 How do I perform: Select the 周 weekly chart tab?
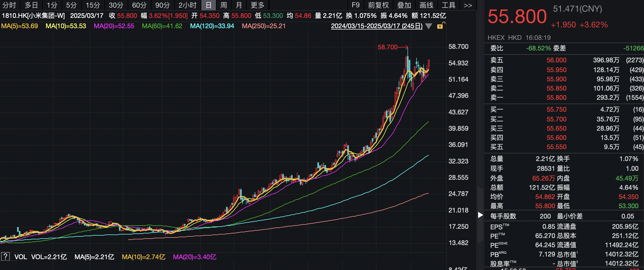click(x=224, y=5)
